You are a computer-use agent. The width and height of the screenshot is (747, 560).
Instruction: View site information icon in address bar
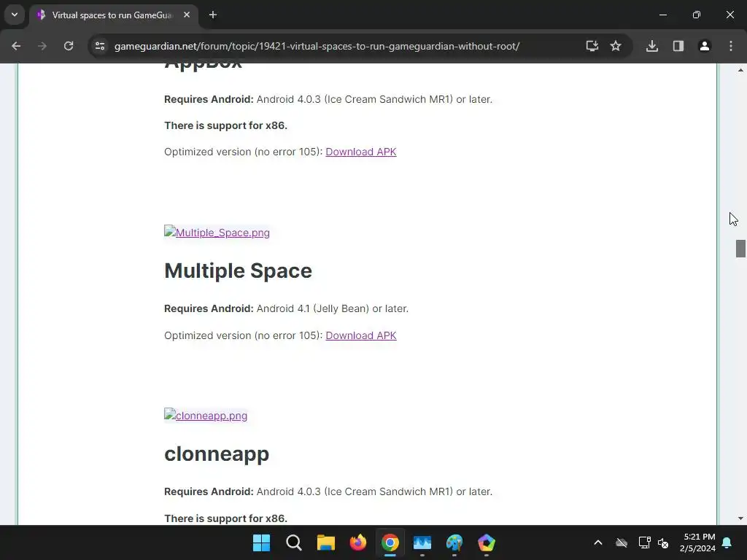tap(100, 46)
